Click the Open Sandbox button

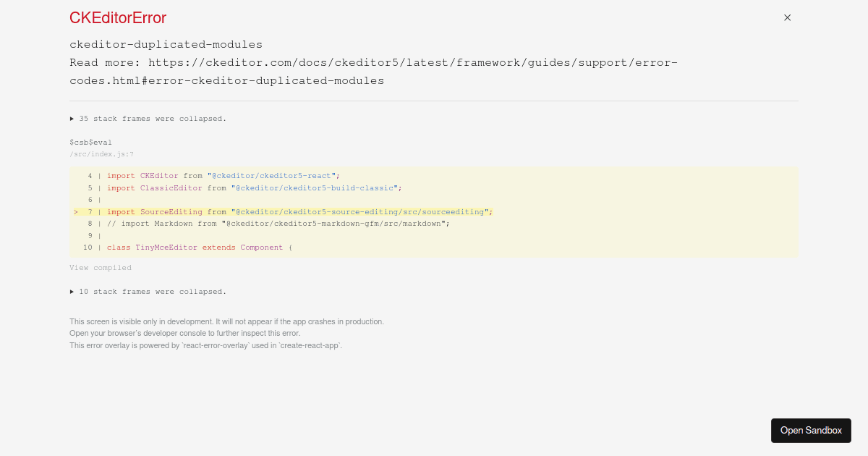coord(811,430)
